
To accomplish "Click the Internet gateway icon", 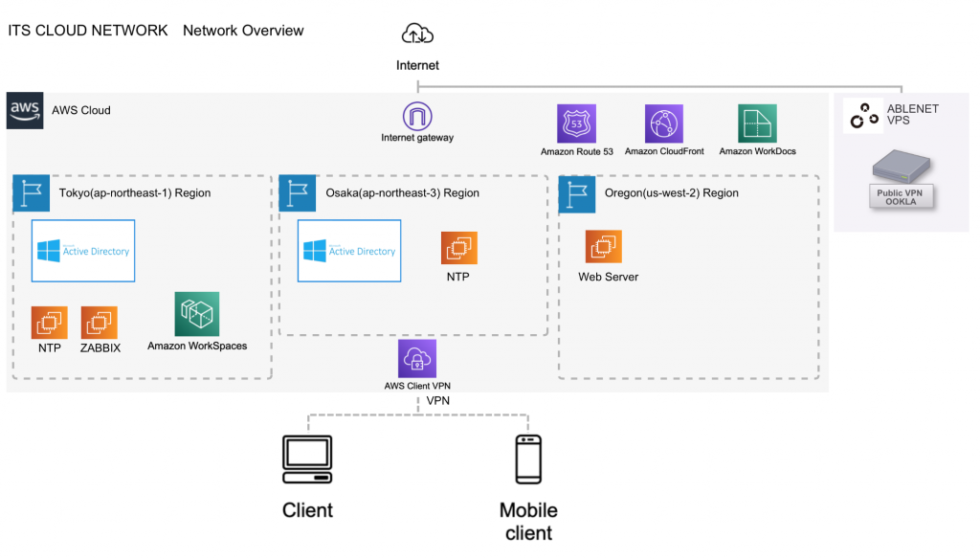I will [417, 116].
